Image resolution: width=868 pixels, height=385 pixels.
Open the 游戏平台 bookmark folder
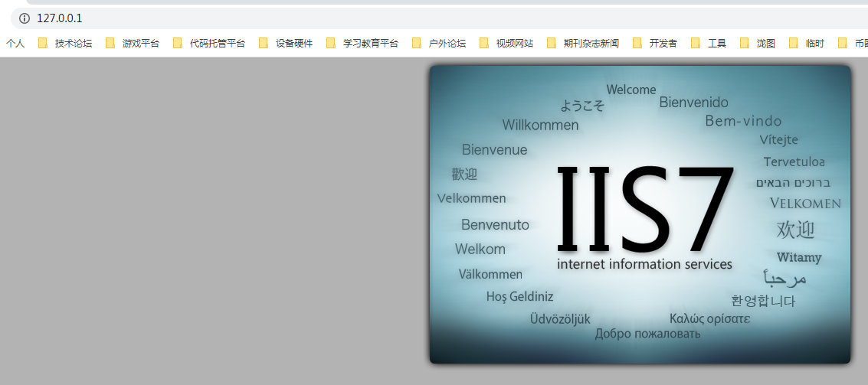click(x=133, y=43)
